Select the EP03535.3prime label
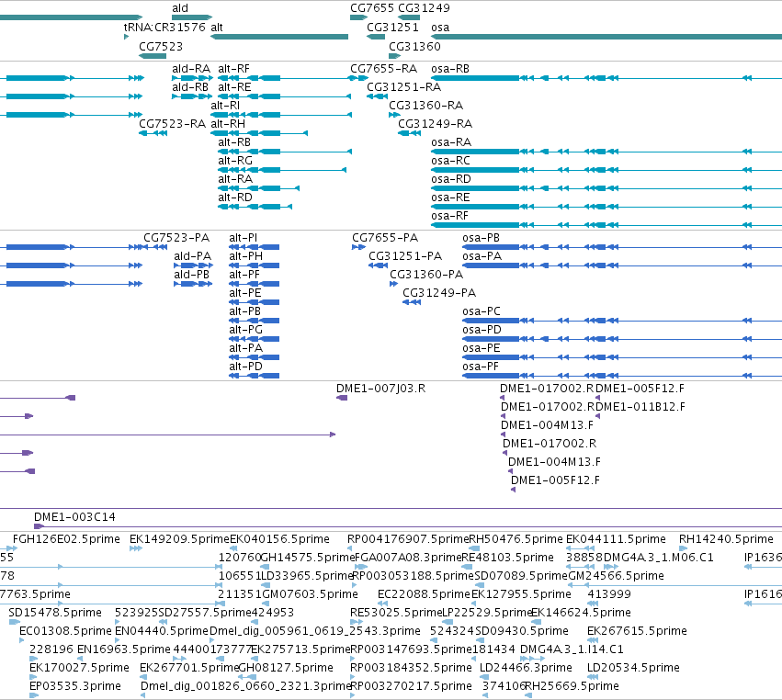This screenshot has width=782, height=700. [75, 686]
